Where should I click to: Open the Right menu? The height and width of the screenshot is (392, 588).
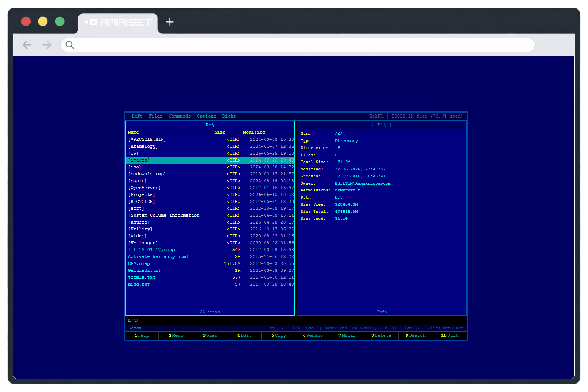point(229,116)
